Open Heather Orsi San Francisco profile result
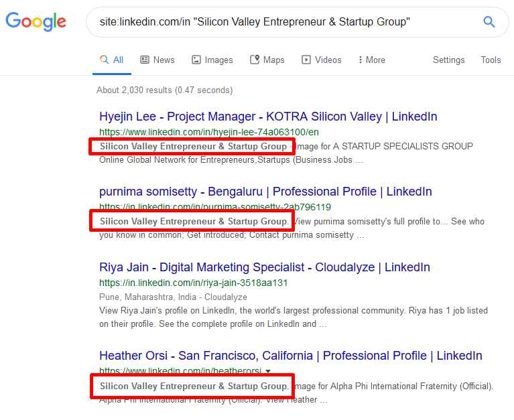 click(x=291, y=356)
